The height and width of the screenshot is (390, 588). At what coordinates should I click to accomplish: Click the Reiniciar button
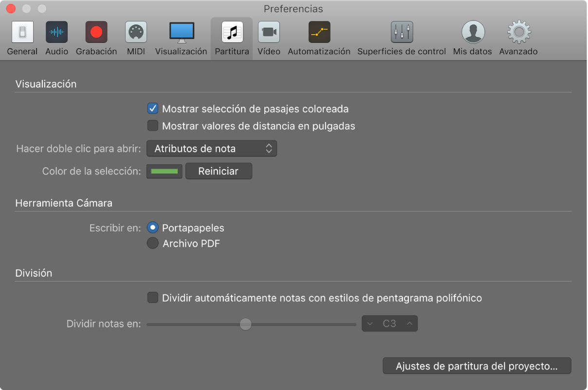point(218,171)
